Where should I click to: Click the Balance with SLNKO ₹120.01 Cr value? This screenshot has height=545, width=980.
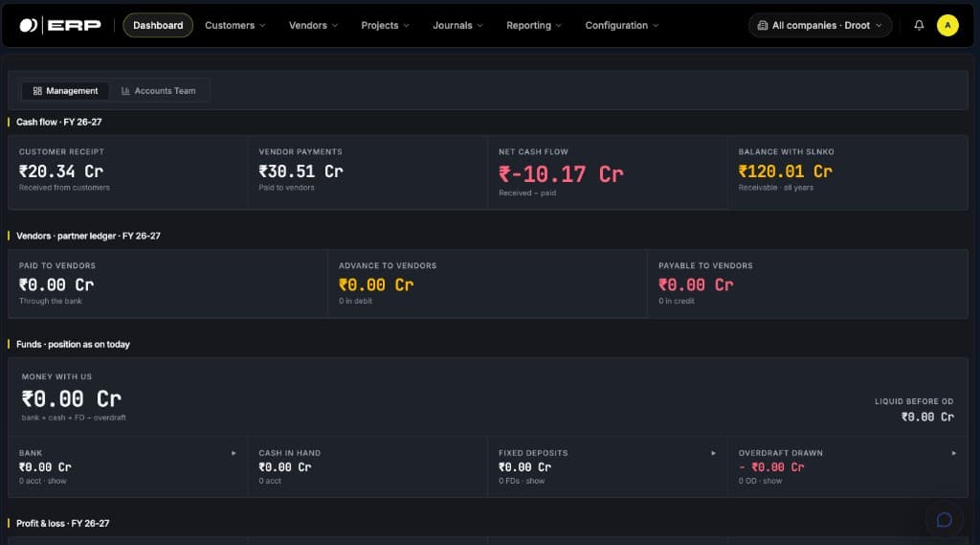[785, 171]
